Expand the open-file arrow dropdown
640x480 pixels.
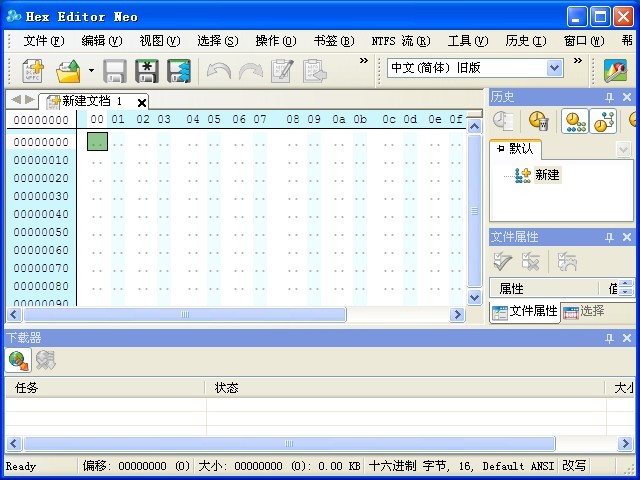pos(91,71)
